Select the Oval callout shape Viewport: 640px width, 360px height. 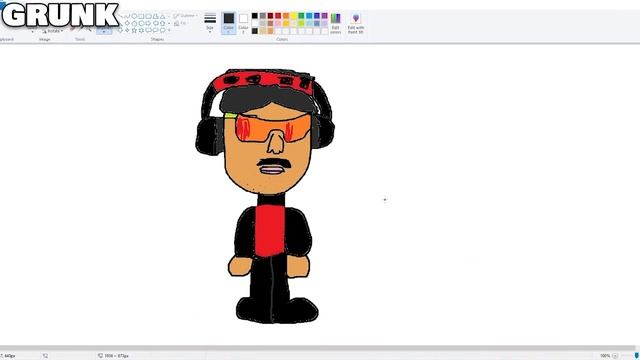(x=156, y=30)
